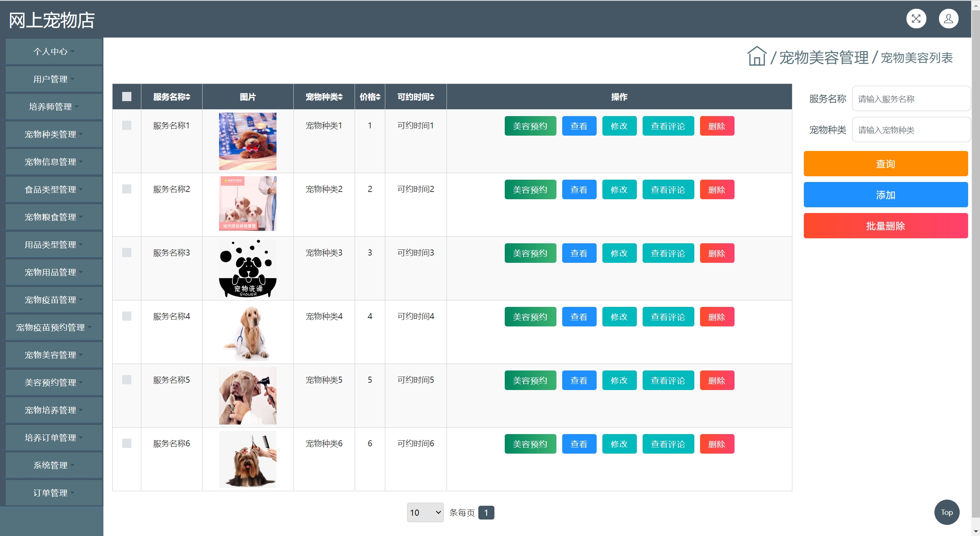Click the golden retriever thumbnail image
Viewport: 980px width, 536px height.
(x=247, y=332)
